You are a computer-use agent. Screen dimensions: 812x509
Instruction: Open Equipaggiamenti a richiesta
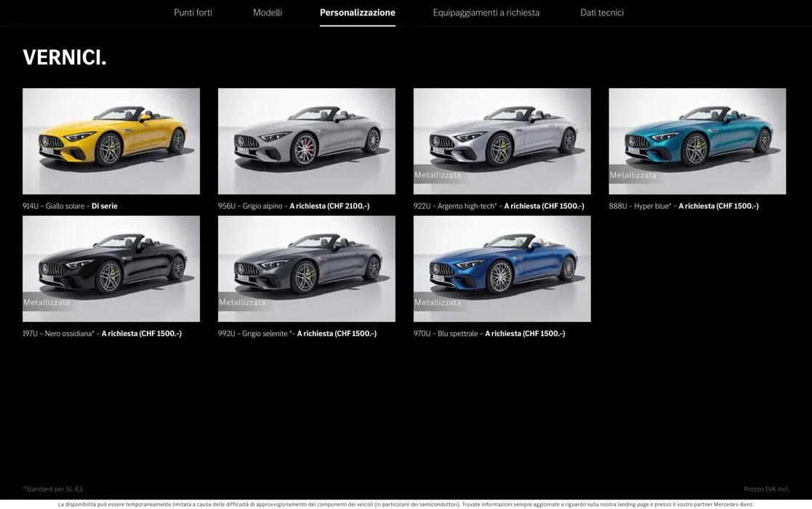click(x=486, y=12)
